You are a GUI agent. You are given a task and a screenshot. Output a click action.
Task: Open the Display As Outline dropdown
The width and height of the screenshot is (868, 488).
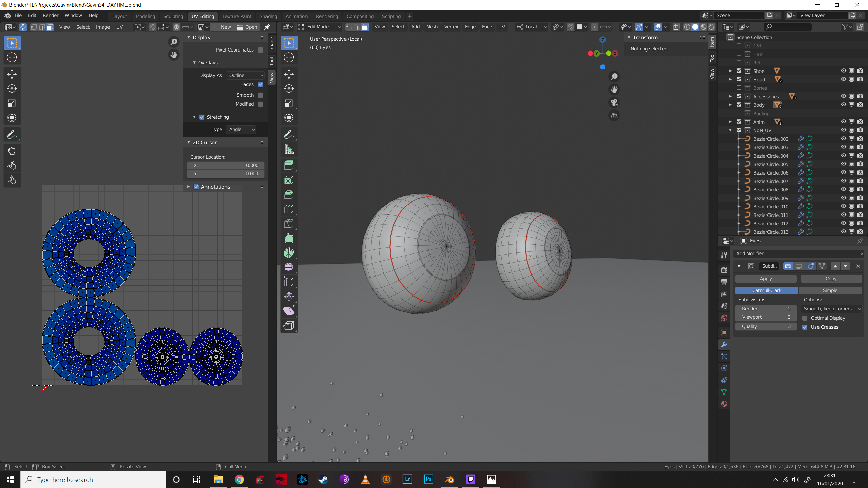(x=245, y=75)
